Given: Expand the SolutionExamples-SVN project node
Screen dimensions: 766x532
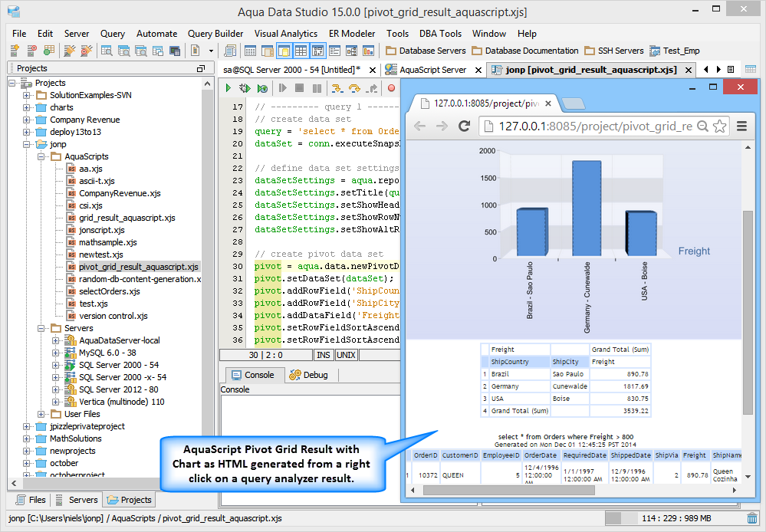Looking at the screenshot, I should click(x=26, y=95).
